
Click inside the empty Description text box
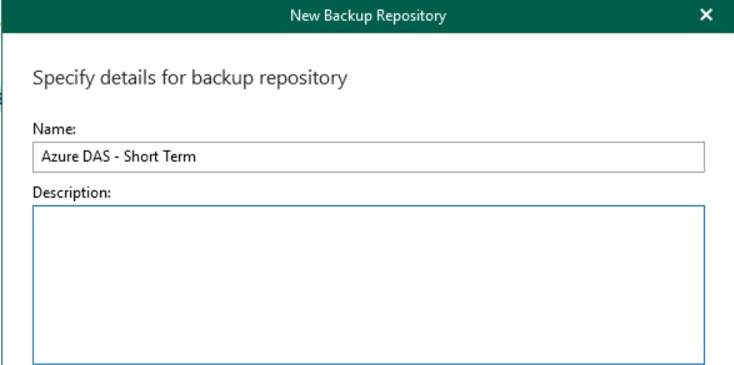pos(368,285)
